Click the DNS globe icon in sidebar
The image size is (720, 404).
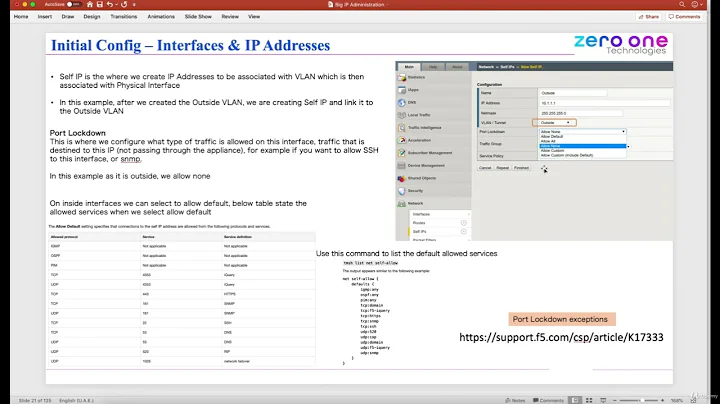coord(402,102)
